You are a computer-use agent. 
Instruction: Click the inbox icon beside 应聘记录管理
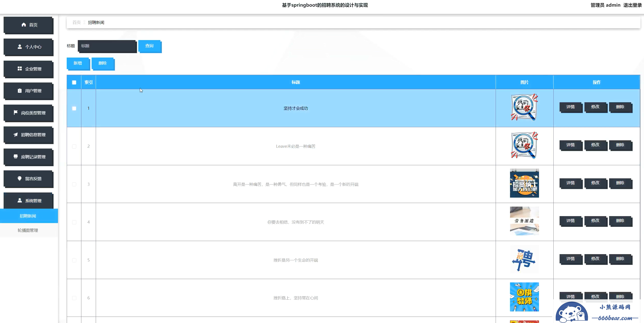[x=15, y=156]
